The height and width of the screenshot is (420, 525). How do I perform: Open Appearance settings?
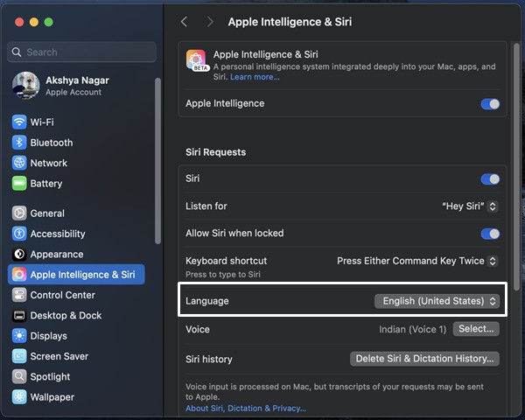point(76,254)
